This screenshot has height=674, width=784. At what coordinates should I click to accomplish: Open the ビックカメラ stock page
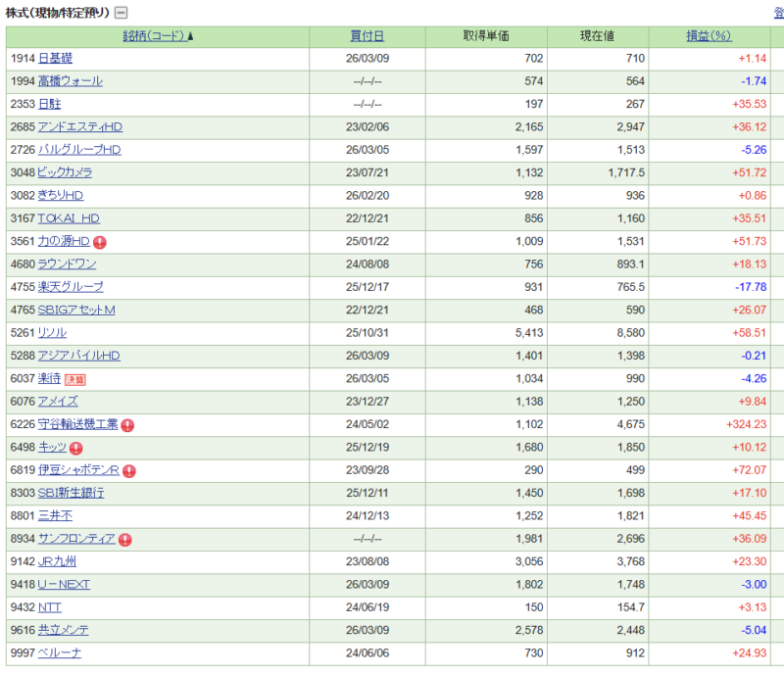65,172
